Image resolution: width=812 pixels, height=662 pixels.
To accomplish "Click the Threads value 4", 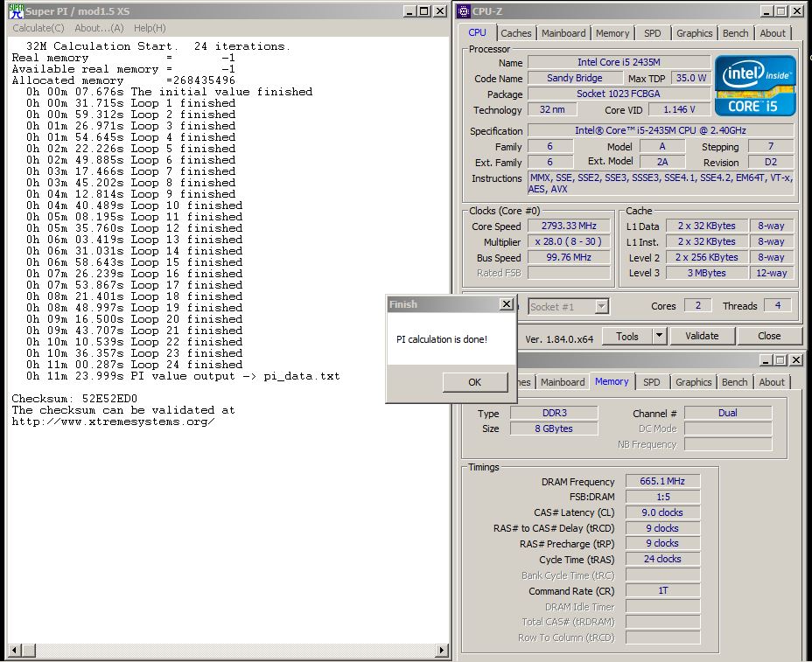I will coord(777,305).
